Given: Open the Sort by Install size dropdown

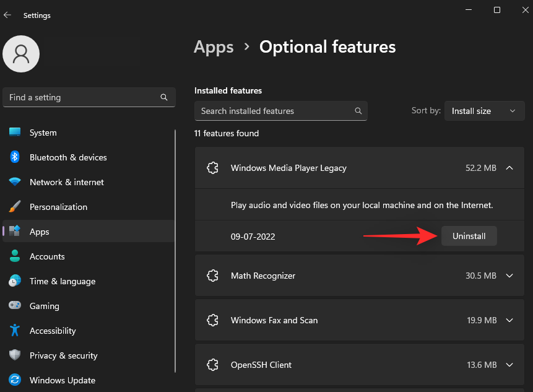Looking at the screenshot, I should click(484, 111).
